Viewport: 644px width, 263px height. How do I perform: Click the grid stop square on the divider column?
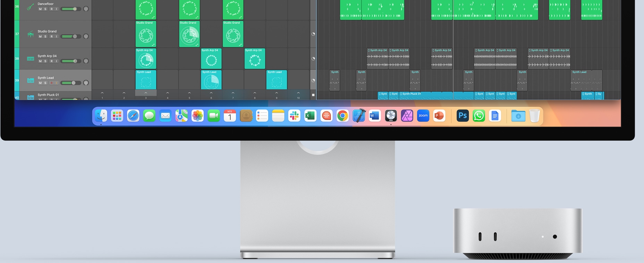[313, 95]
